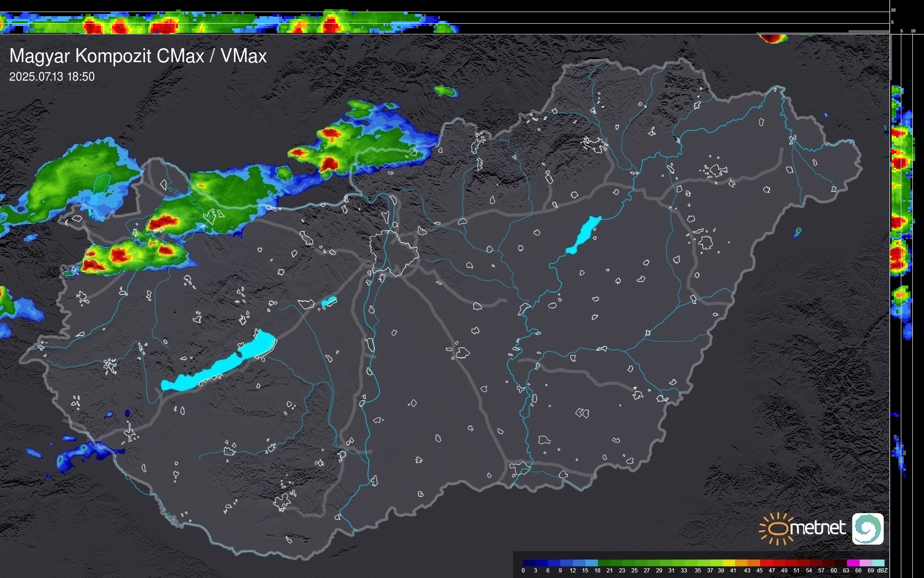Select the dark blue 0 dBZ swatch
This screenshot has height=578, width=924.
click(528, 563)
